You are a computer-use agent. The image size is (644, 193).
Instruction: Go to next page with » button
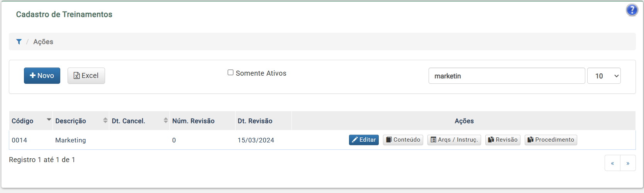(628, 163)
